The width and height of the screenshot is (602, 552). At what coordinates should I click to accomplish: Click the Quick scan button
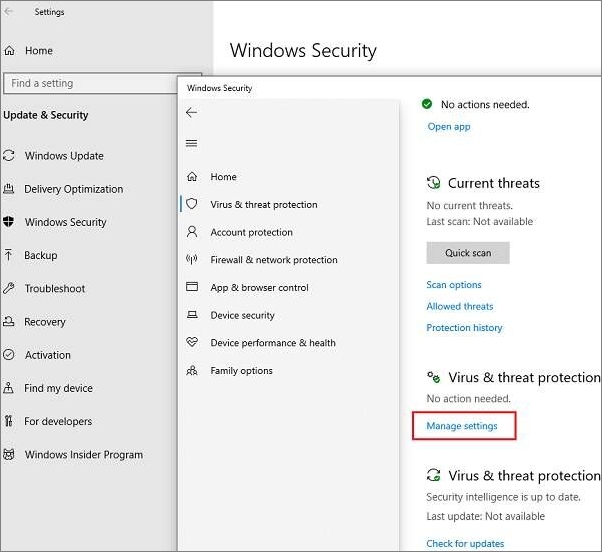468,253
